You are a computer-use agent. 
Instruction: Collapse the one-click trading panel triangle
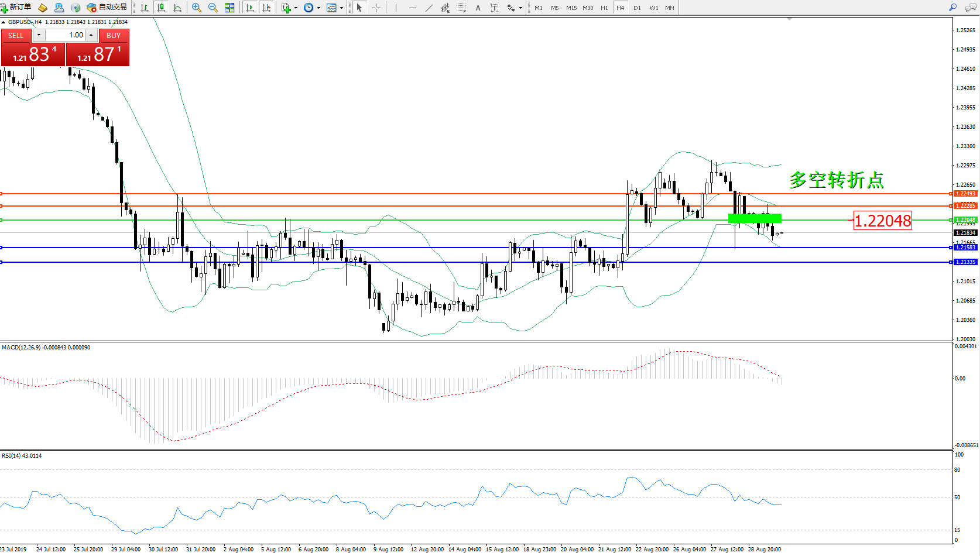click(x=4, y=22)
